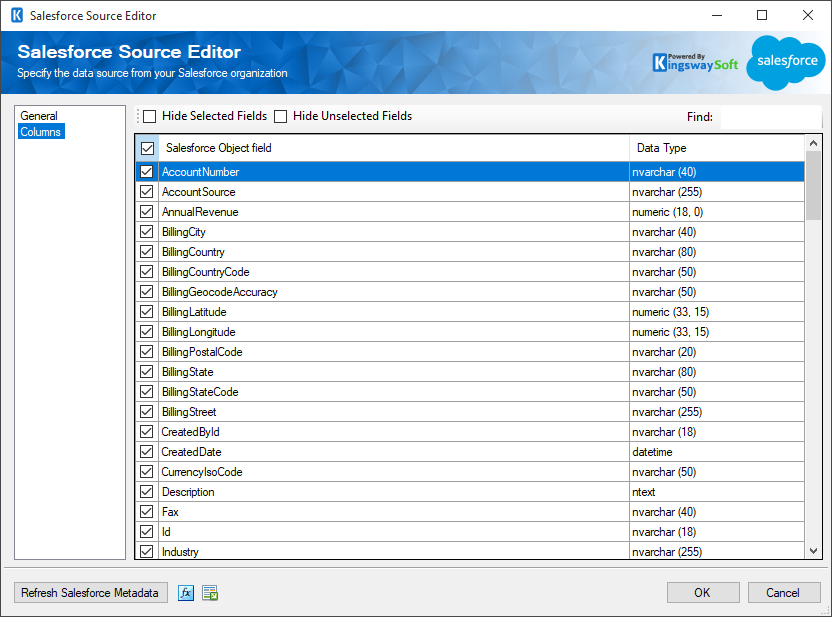The height and width of the screenshot is (617, 832).
Task: Select the Columns page
Action: (x=41, y=132)
